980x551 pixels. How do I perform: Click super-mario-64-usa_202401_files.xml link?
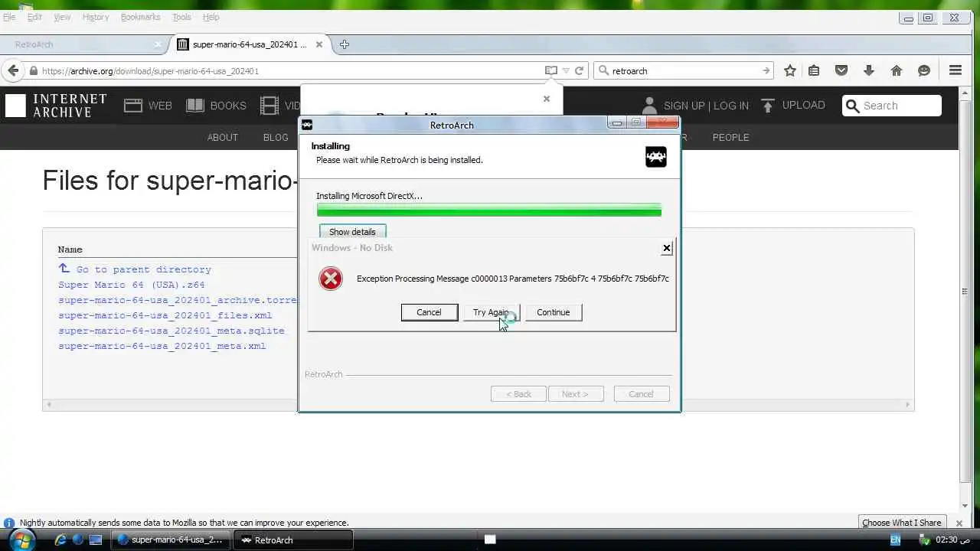point(165,315)
